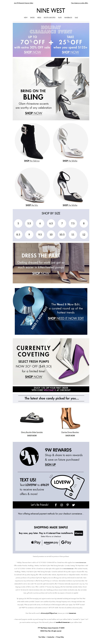
Task: Open the Instagram icon link
Action: (x=62, y=505)
